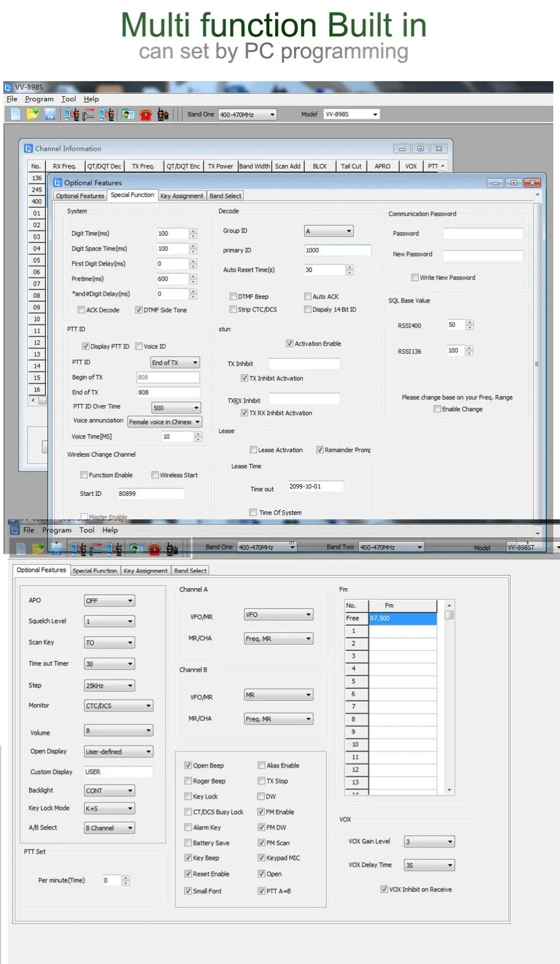Click the New file icon in the top toolbar
This screenshot has height=964, width=560.
tap(16, 114)
